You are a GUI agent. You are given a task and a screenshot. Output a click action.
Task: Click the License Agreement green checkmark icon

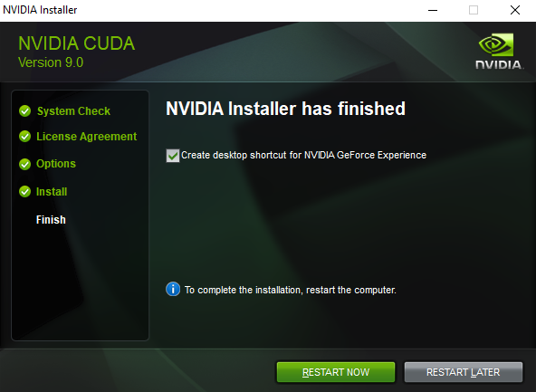click(25, 137)
